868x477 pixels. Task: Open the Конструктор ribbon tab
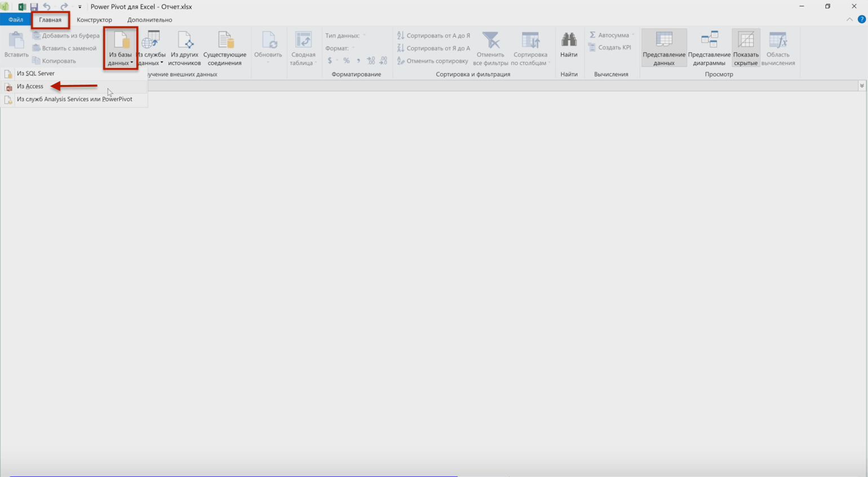[94, 20]
